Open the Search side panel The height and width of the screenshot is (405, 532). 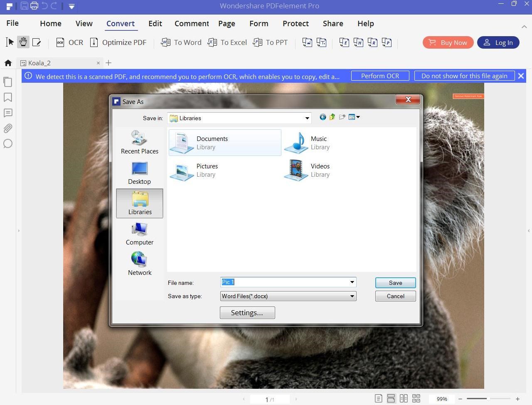(7, 143)
